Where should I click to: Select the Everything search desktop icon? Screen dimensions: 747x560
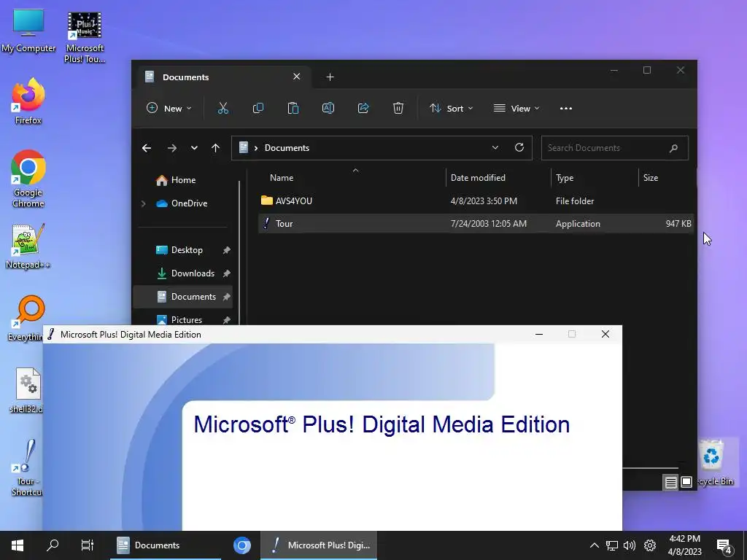(27, 318)
